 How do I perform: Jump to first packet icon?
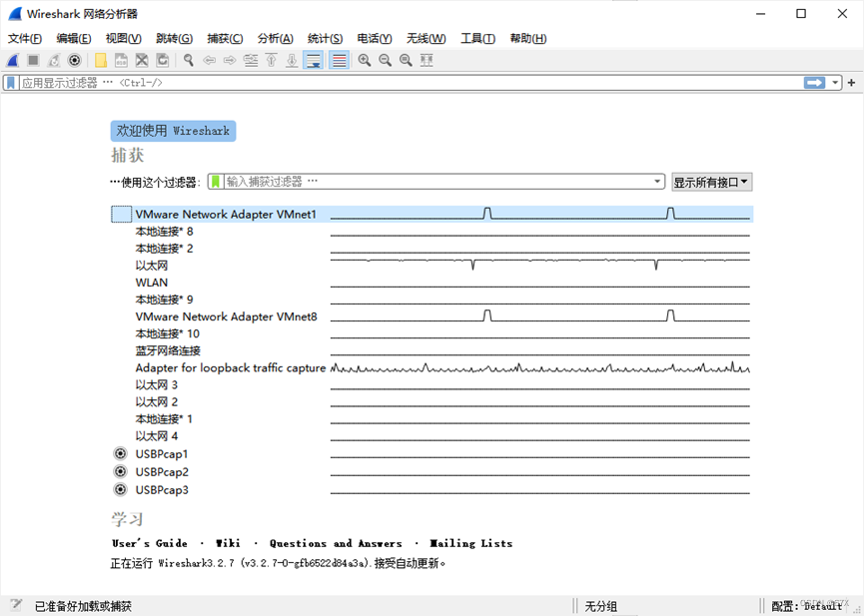pyautogui.click(x=271, y=60)
